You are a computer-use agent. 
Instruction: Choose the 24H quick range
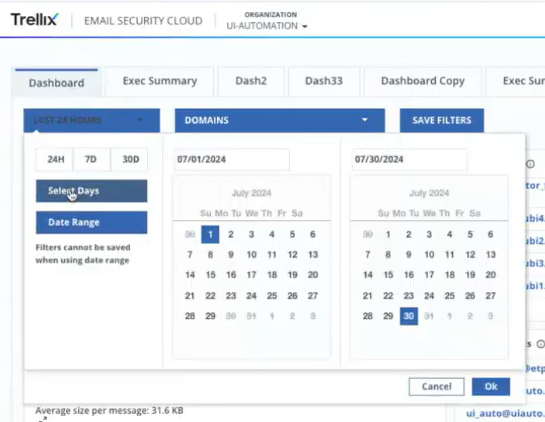(55, 160)
